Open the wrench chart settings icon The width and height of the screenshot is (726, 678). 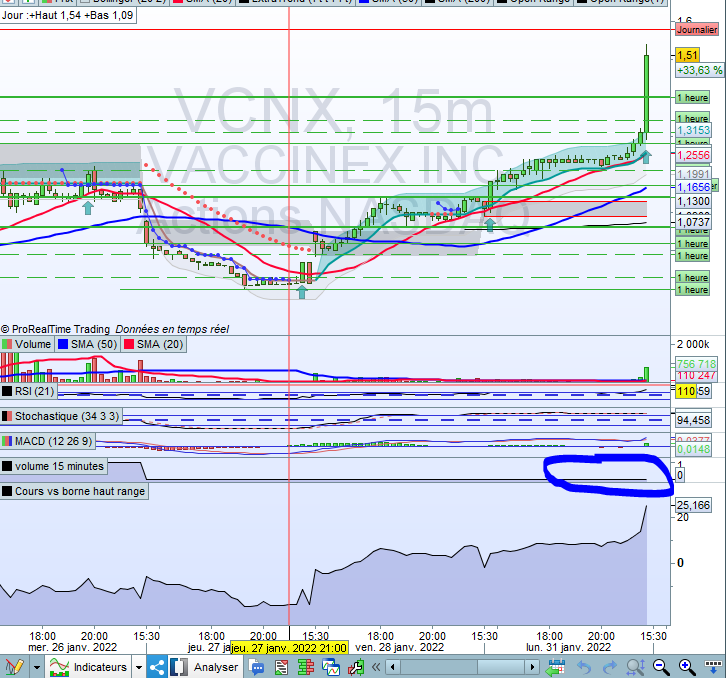(356, 667)
